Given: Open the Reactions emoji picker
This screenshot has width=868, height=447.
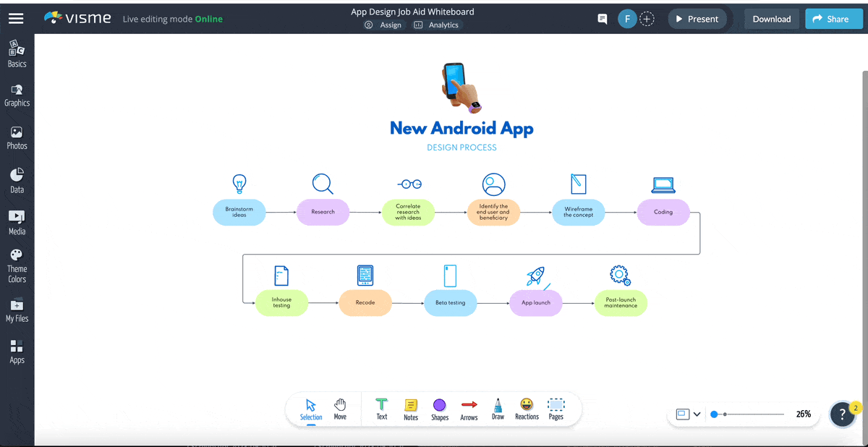Looking at the screenshot, I should 527,409.
